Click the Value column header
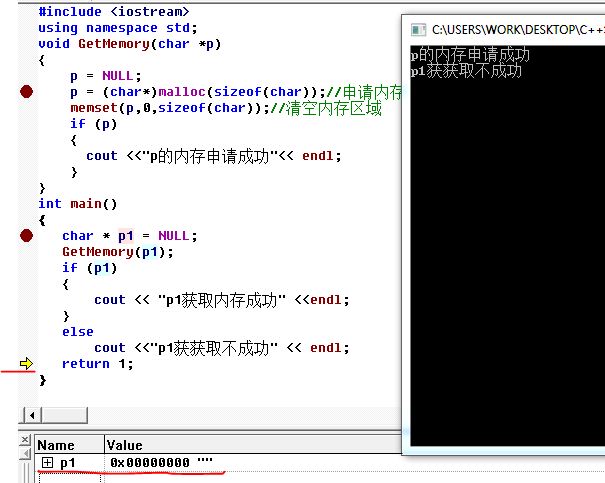The width and height of the screenshot is (605, 483). pyautogui.click(x=253, y=445)
